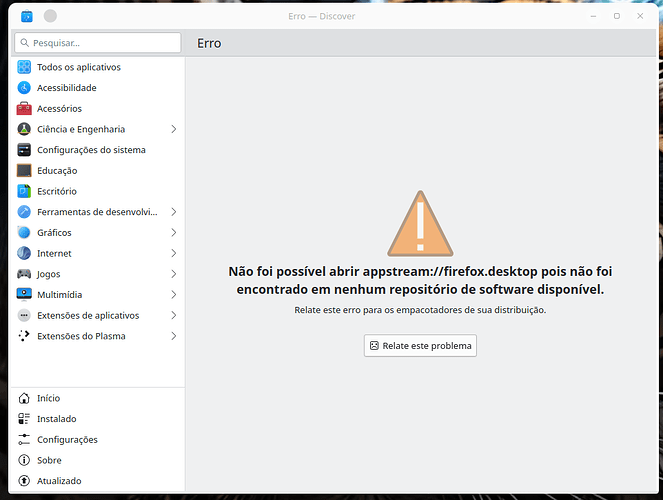Image resolution: width=663 pixels, height=500 pixels.
Task: Open Configurações in the bottom sidebar
Action: (x=66, y=440)
